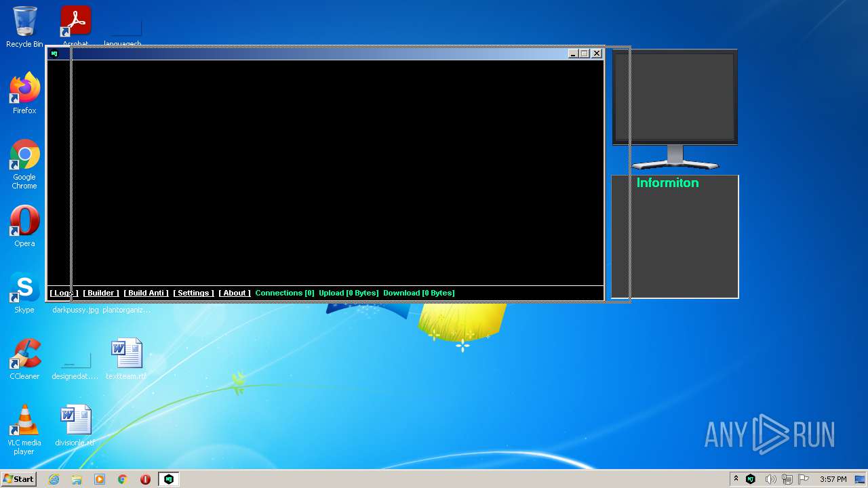
Task: Open volume control in system tray
Action: coord(770,479)
